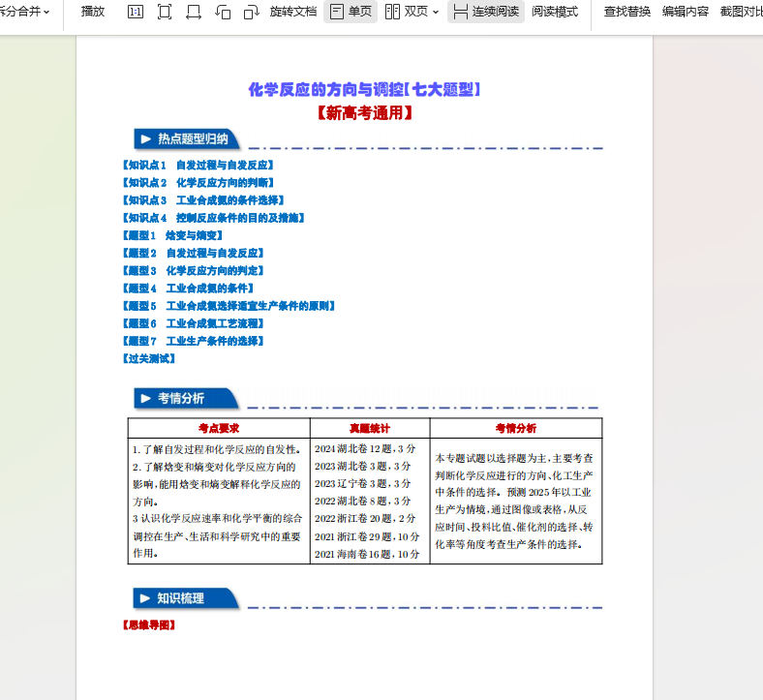Click the actual size 1:1 icon

[x=136, y=12]
